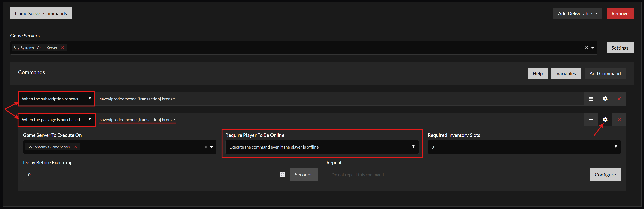Image resolution: width=644 pixels, height=209 pixels.
Task: Click reorder handle on the package purchased command
Action: (590, 120)
